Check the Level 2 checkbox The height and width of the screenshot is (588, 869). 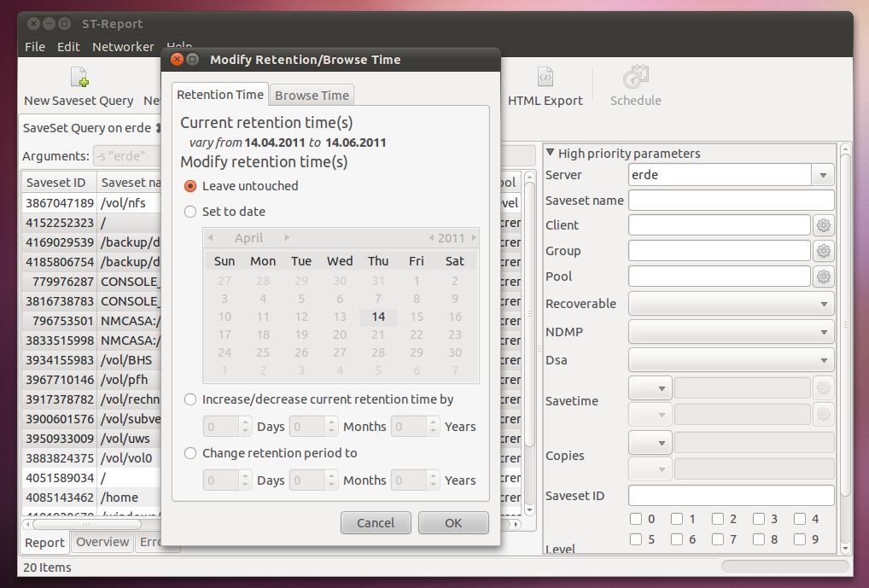[718, 519]
